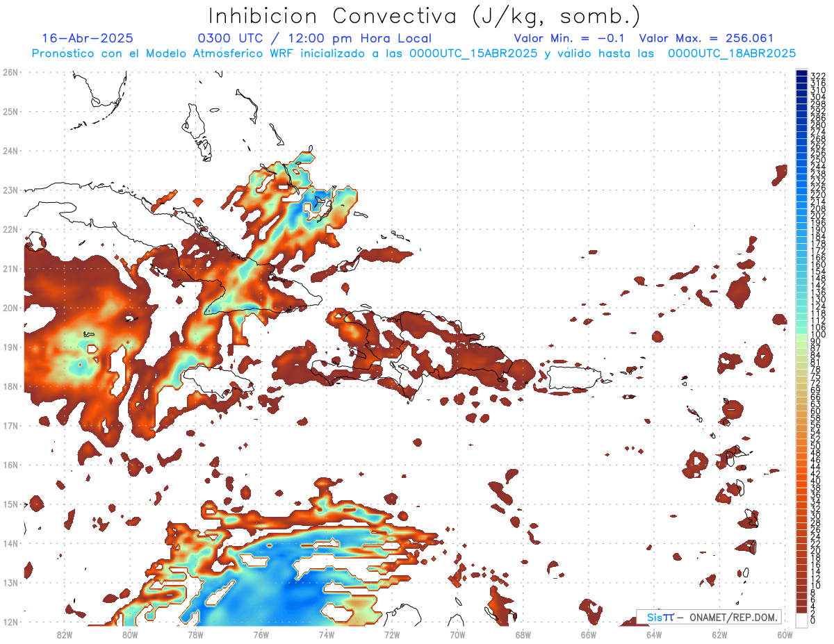Click the valid-until time '0000UTC_18ABR2025'
The image size is (834, 644).
[732, 53]
